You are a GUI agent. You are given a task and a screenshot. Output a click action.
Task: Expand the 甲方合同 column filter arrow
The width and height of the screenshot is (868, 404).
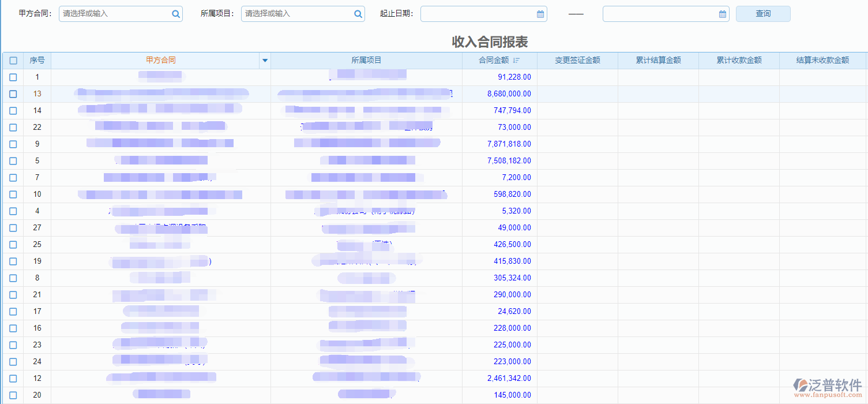265,60
